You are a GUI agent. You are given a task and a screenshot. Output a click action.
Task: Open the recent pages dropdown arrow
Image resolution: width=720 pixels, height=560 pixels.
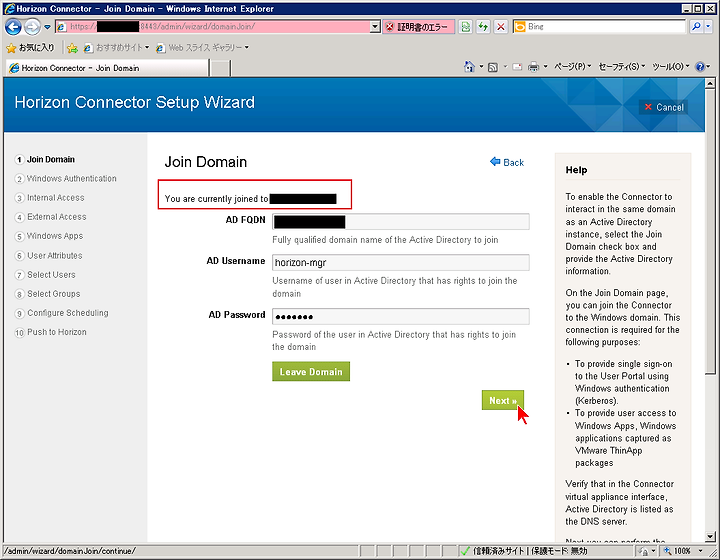click(x=47, y=27)
